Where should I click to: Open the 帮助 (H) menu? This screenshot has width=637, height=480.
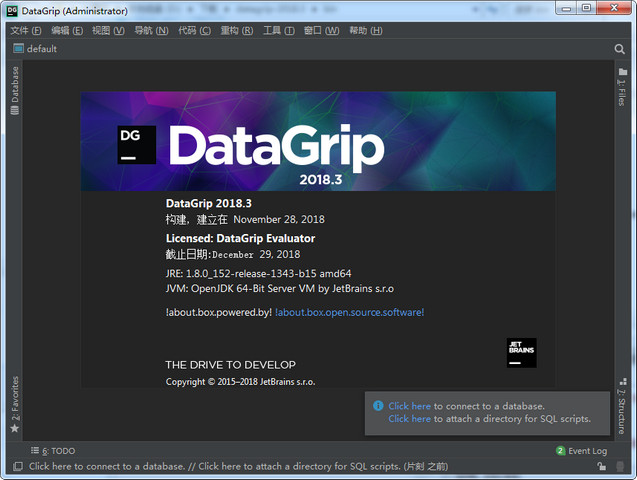[366, 30]
